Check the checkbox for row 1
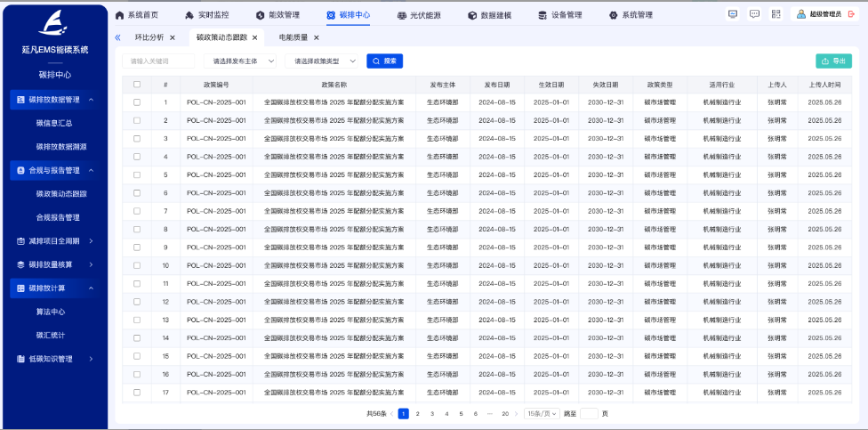Viewport: 868px width, 430px height. tap(136, 102)
